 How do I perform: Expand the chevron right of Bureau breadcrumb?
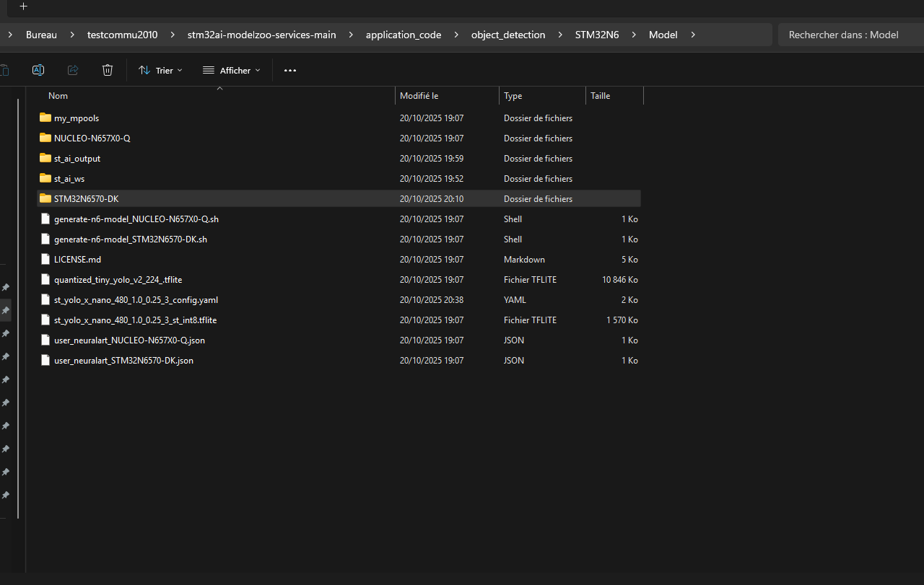pos(72,35)
